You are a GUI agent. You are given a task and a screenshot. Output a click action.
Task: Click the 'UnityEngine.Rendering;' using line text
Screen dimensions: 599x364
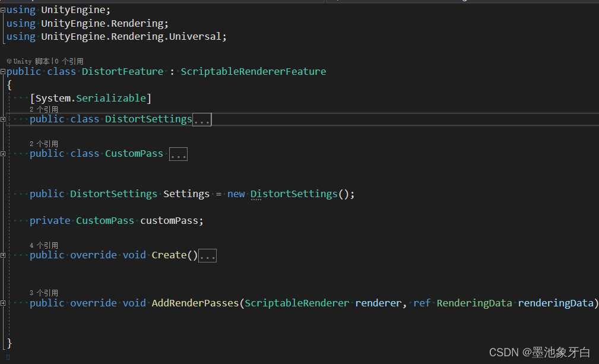[x=104, y=24]
